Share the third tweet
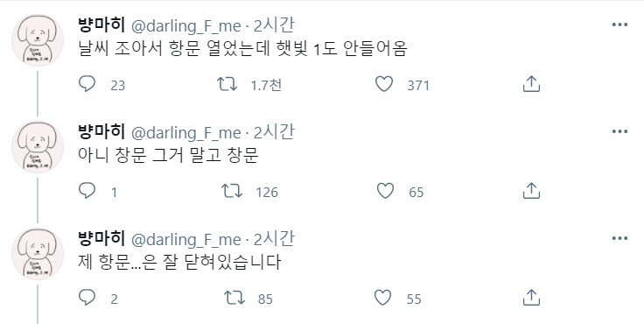Viewport: 644px width, 324px height. [x=531, y=297]
